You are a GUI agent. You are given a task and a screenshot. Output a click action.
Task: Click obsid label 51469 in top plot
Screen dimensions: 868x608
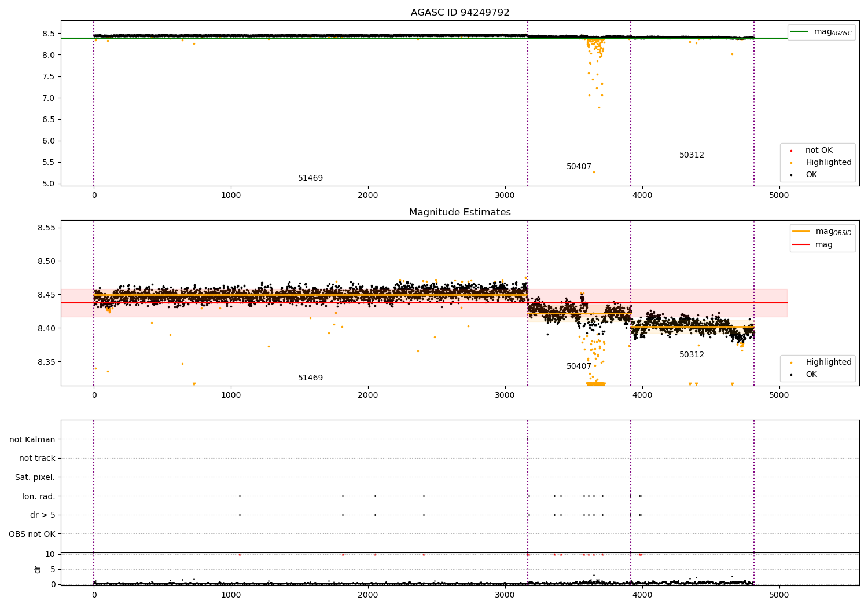pyautogui.click(x=311, y=178)
